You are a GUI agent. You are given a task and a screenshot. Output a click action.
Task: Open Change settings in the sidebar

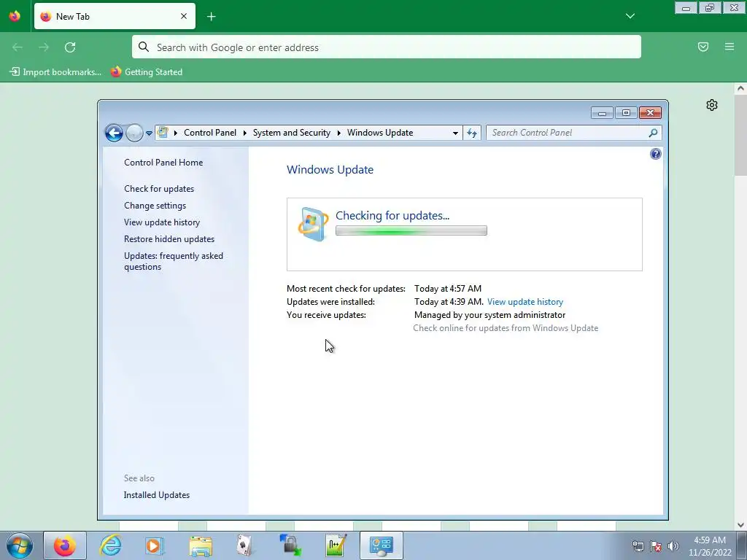[155, 205]
